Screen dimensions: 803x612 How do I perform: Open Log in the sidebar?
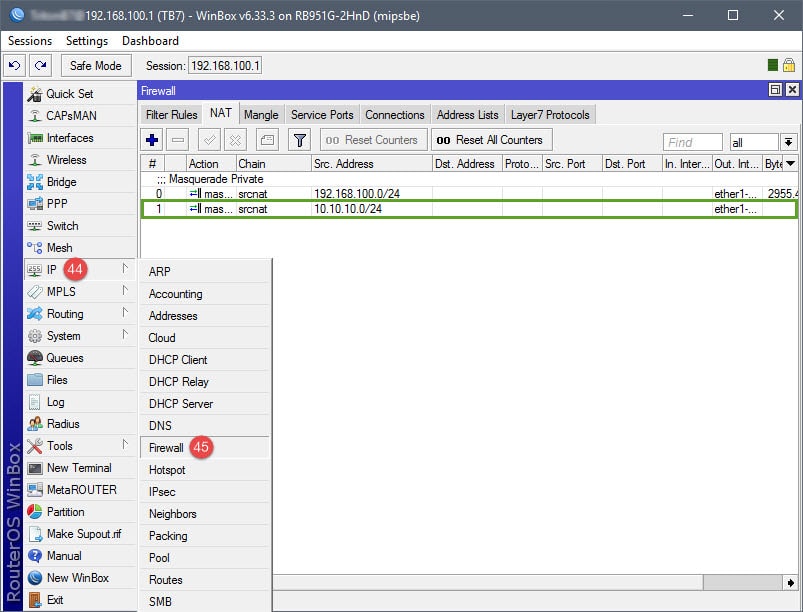point(80,402)
